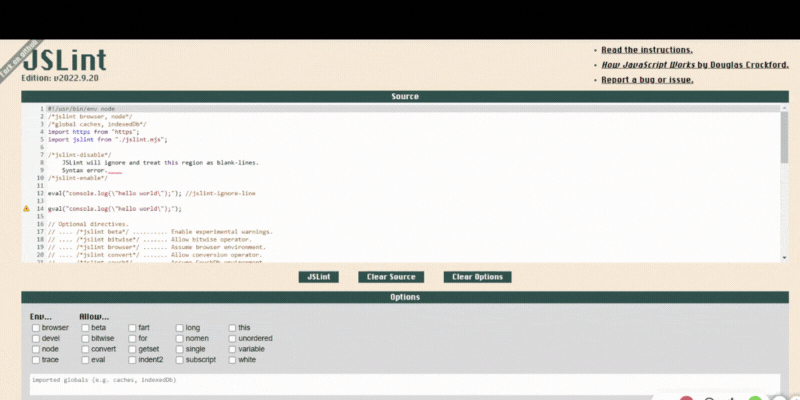Viewport: 800px width, 400px height.
Task: Click the gval console.log line 14
Action: click(x=115, y=209)
